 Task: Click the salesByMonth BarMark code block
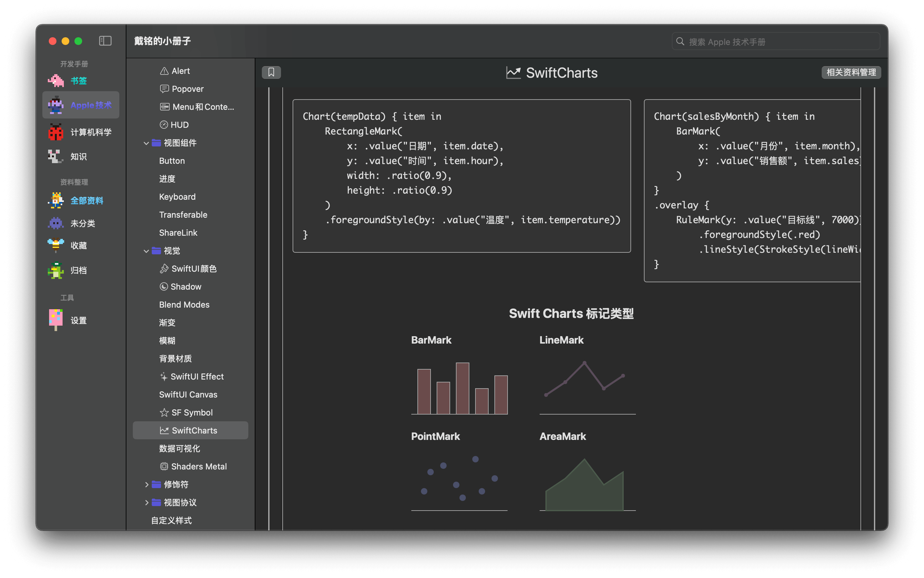click(x=752, y=191)
